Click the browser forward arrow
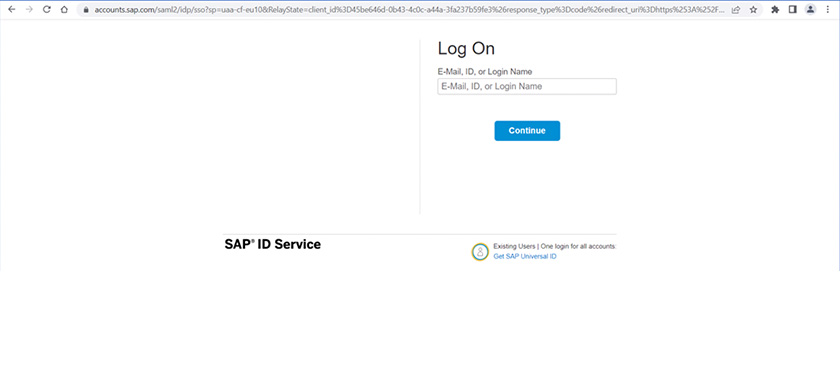Image resolution: width=840 pixels, height=390 pixels. 29,9
